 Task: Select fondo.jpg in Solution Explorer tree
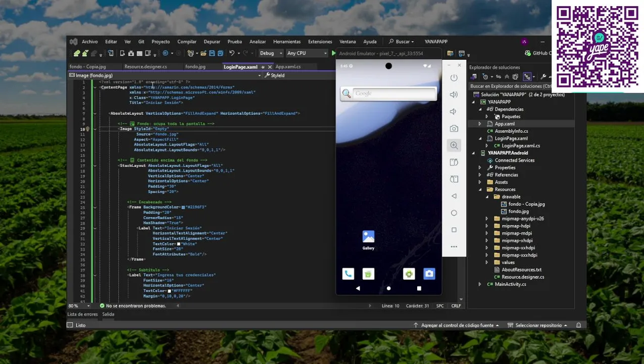519,211
